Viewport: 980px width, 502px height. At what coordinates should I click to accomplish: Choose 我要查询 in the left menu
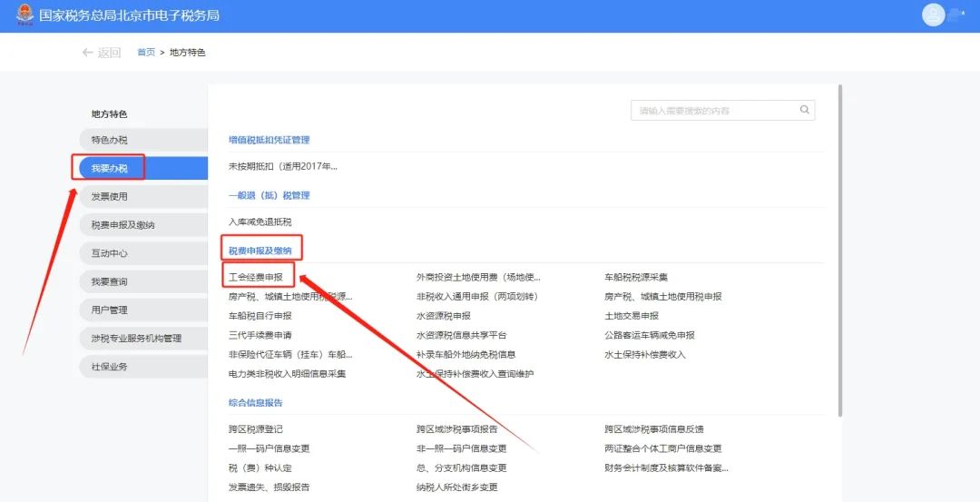[x=110, y=281]
